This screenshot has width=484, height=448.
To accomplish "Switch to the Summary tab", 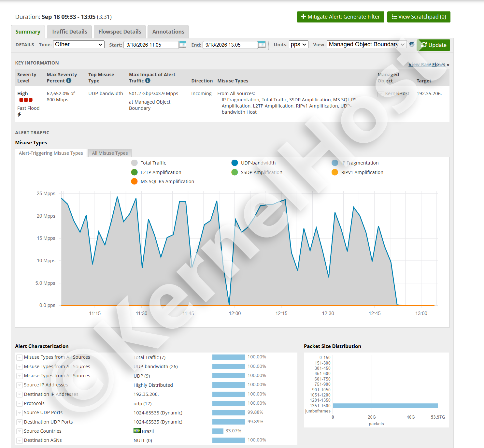I will click(28, 32).
